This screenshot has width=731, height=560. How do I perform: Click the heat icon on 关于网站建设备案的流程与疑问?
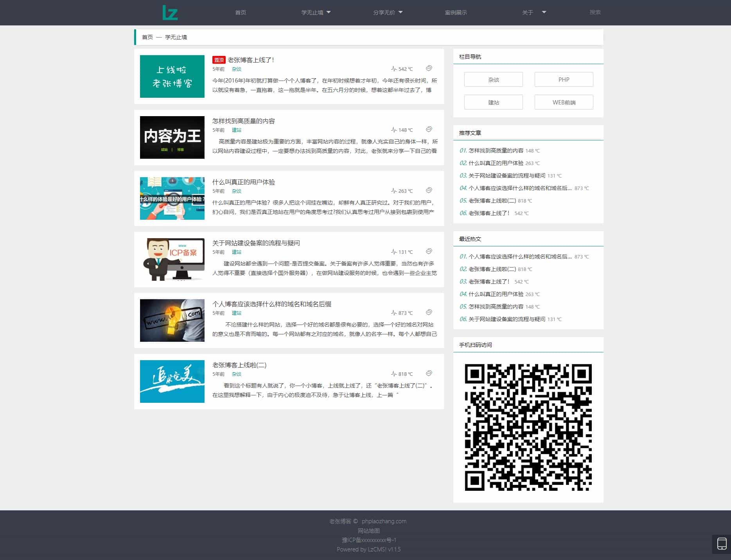pos(394,251)
